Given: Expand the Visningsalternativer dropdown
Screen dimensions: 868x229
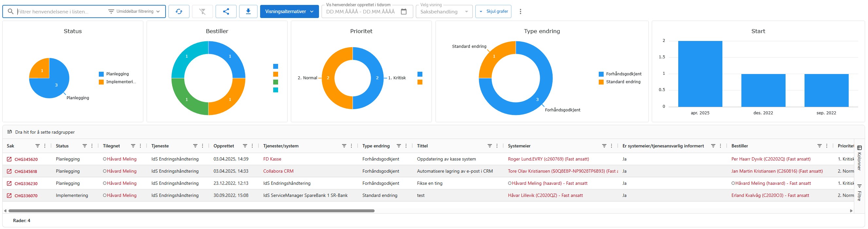Looking at the screenshot, I should (289, 11).
